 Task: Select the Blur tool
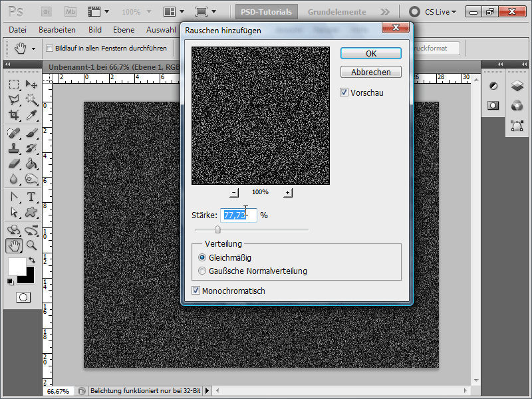pos(13,179)
